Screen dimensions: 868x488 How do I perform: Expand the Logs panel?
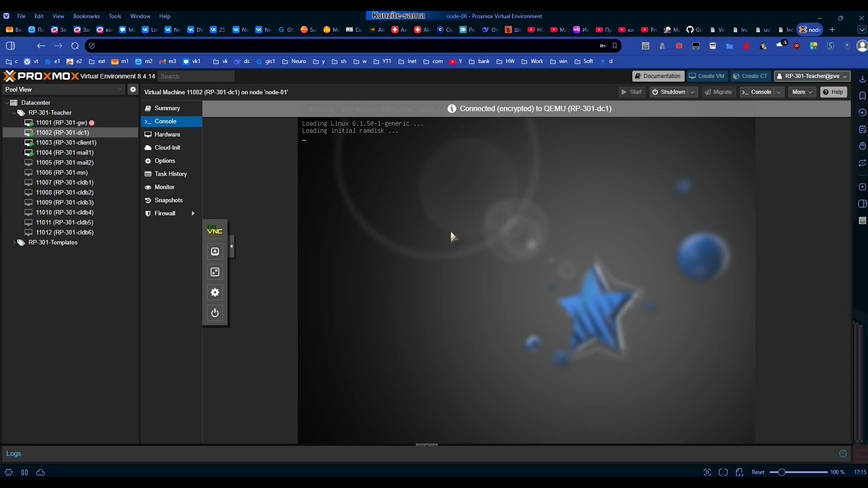click(x=14, y=453)
